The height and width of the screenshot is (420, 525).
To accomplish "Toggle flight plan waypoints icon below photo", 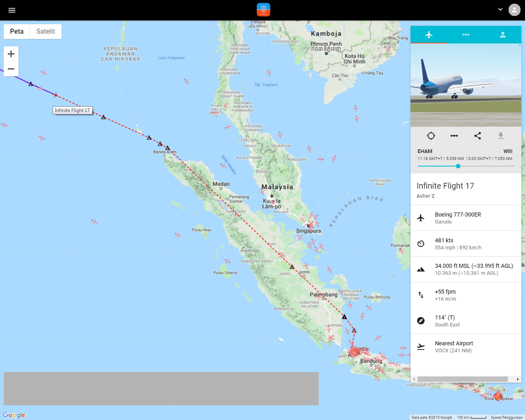I will click(x=454, y=136).
